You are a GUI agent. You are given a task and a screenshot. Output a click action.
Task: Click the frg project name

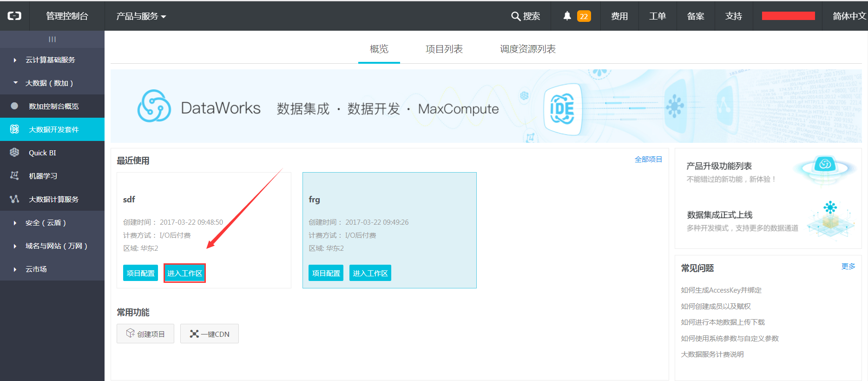click(314, 200)
